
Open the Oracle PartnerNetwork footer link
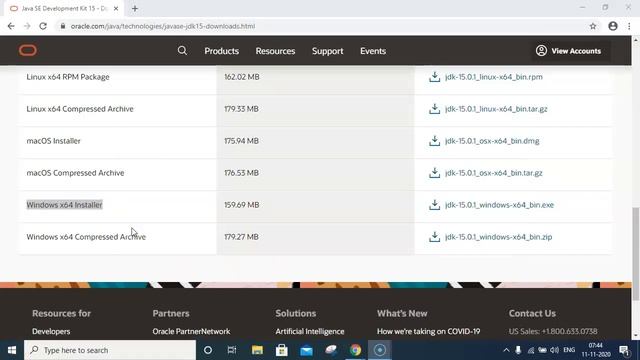pos(191,331)
